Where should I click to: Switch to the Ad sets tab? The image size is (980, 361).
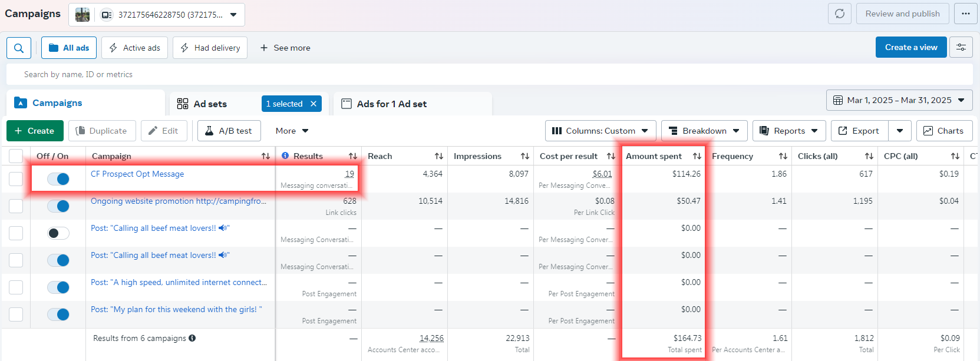210,104
